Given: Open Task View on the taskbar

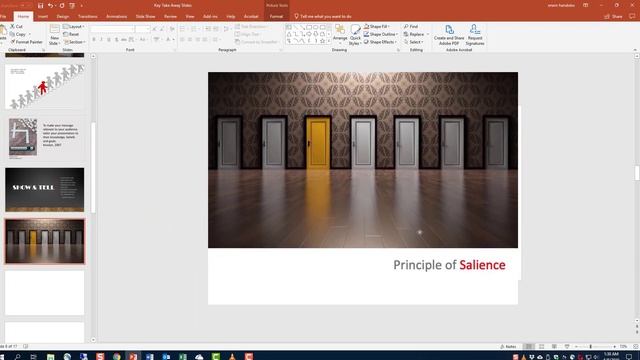Looking at the screenshot, I should (33, 356).
